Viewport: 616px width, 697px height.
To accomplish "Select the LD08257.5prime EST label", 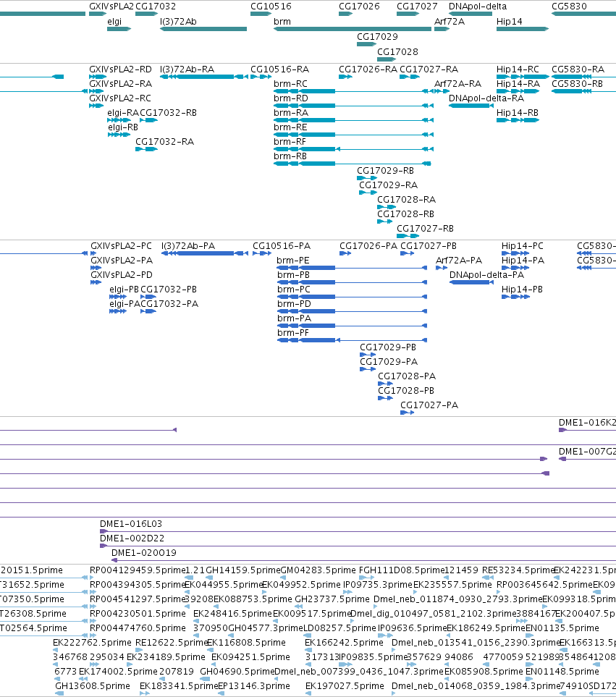I will pos(339,628).
